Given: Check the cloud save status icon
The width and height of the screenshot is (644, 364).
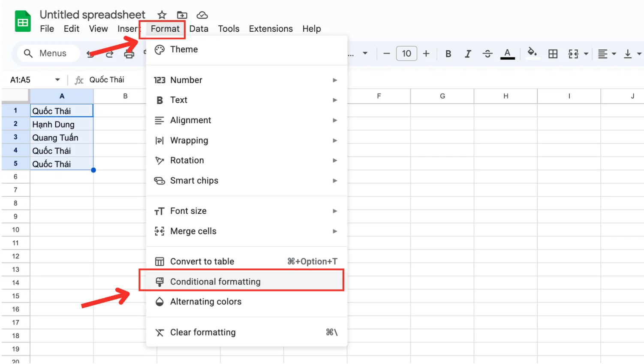Looking at the screenshot, I should click(x=202, y=15).
